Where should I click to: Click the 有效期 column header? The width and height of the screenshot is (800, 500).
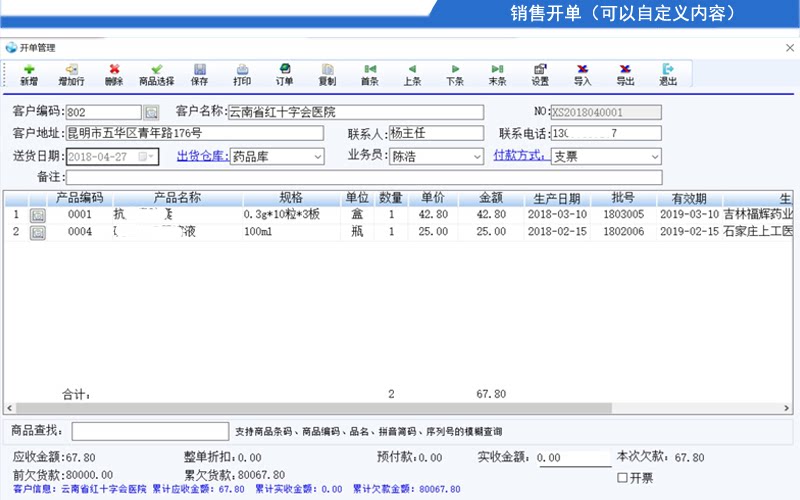(x=689, y=198)
